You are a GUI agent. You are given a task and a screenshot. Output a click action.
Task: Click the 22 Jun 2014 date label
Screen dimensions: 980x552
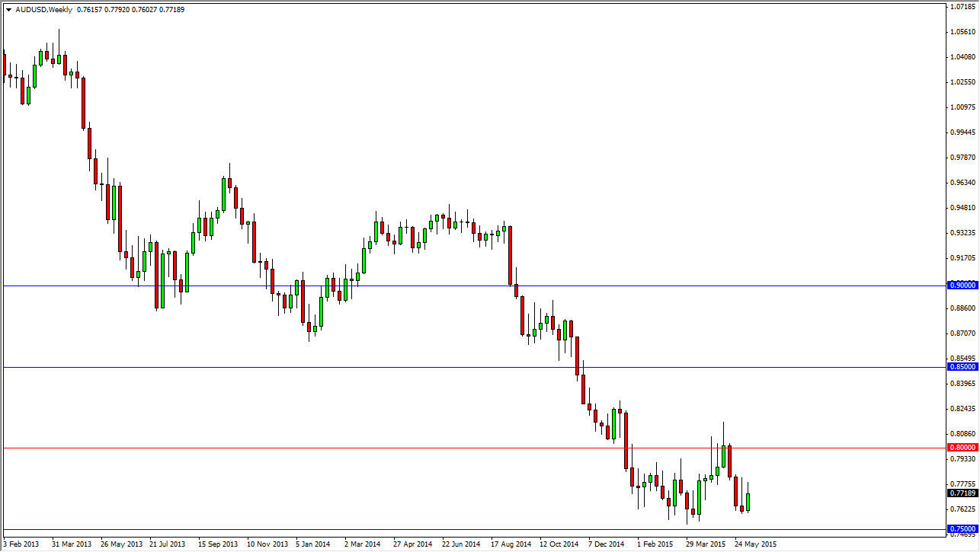462,544
